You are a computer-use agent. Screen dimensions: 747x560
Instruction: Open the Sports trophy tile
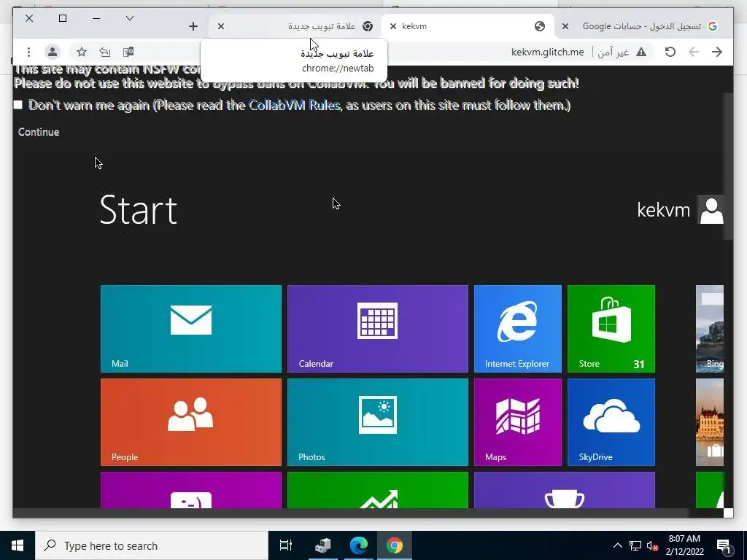coord(565,490)
